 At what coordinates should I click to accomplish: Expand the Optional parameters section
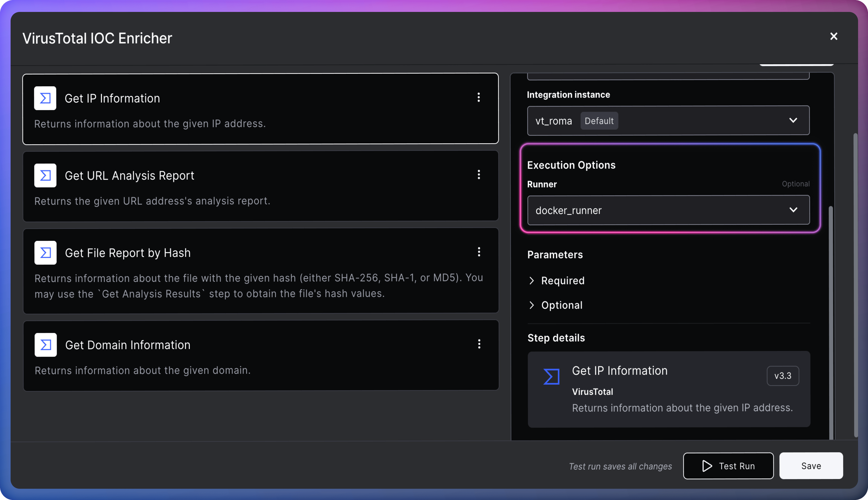(x=561, y=305)
